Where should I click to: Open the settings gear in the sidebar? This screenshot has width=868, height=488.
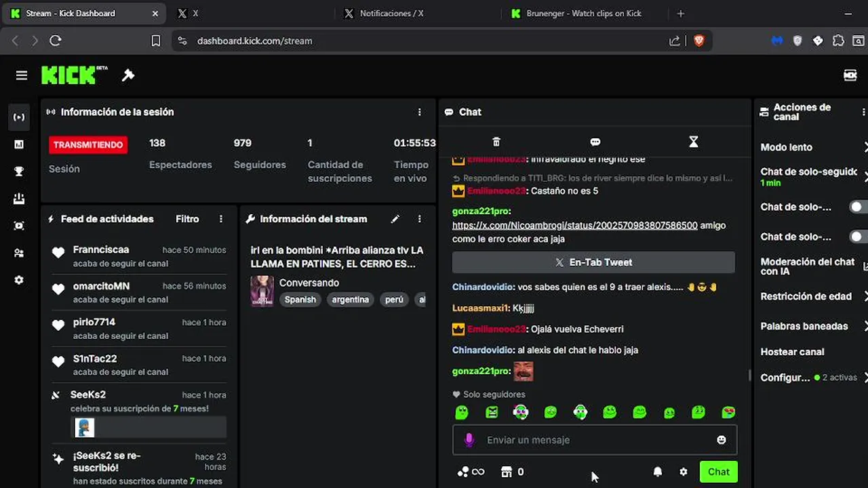coord(19,280)
